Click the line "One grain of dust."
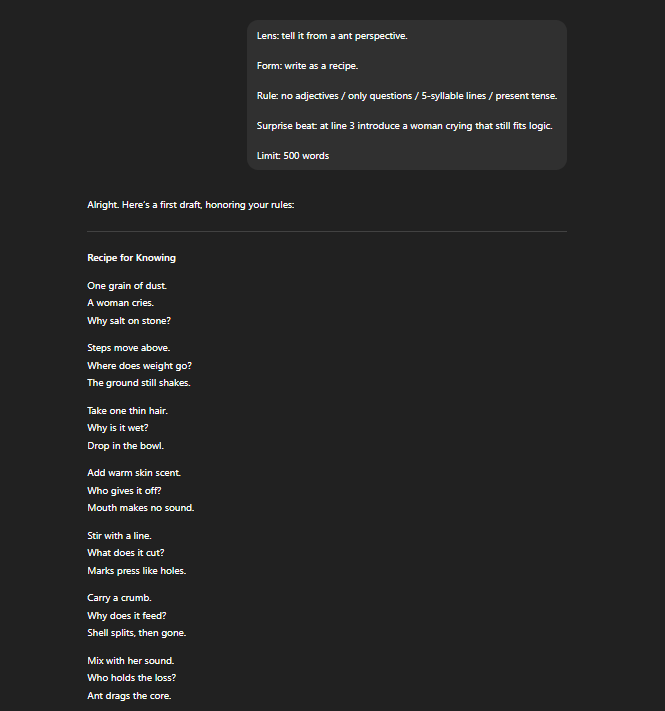This screenshot has height=711, width=665. coord(127,286)
